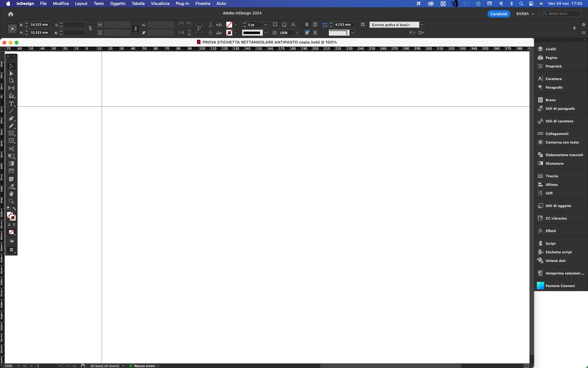The image size is (588, 368).
Task: Open the Finestra menu
Action: point(202,4)
